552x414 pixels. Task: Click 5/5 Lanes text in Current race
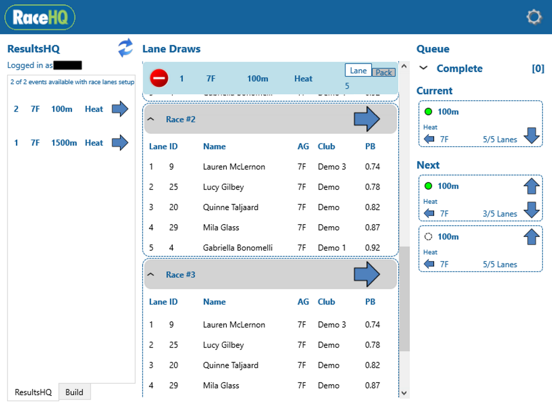[500, 139]
